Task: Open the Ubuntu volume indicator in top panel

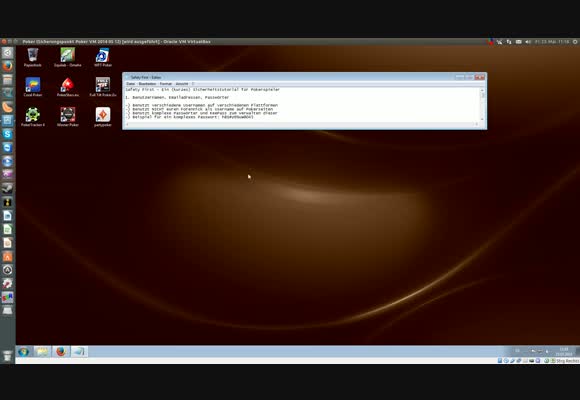Action: [x=528, y=42]
